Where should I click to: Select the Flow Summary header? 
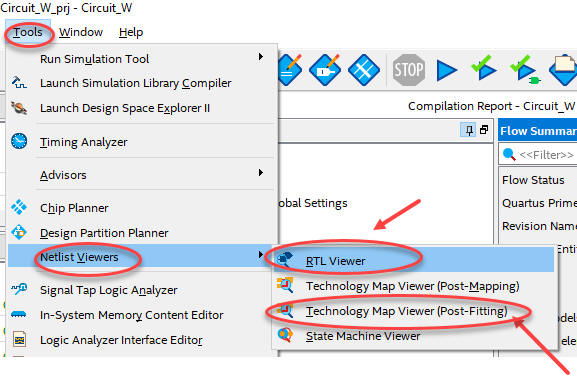point(538,131)
